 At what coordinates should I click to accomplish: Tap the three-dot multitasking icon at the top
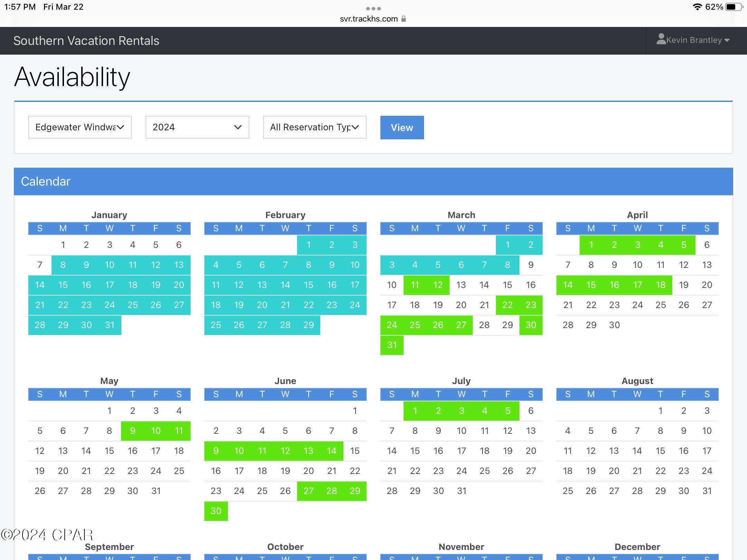373,8
